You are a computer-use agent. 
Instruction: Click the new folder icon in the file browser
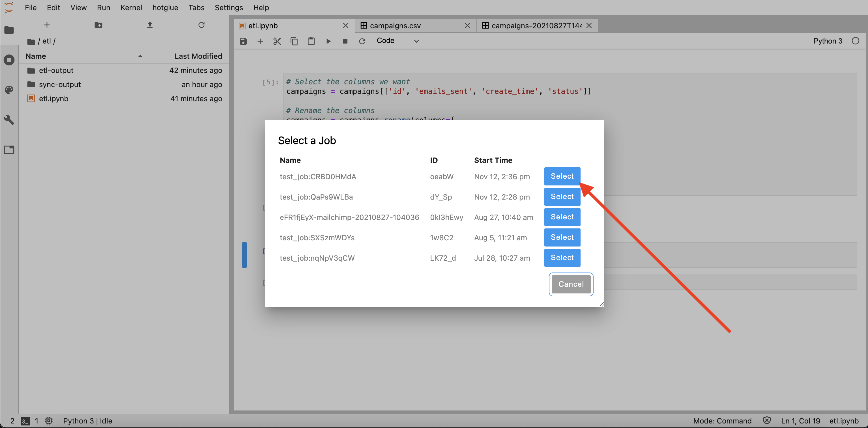[x=98, y=25]
